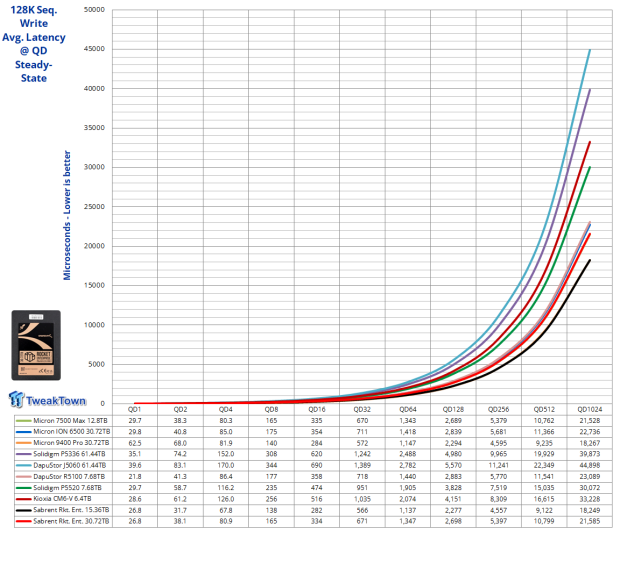Select the 'Micron ION 6500 30.72TB' legend label

tap(72, 432)
